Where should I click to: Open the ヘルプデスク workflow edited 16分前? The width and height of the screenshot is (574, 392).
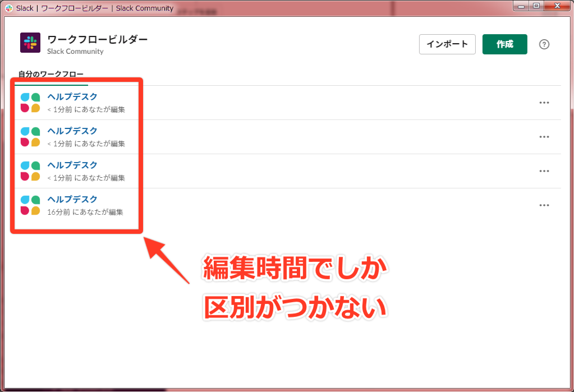[x=72, y=199]
